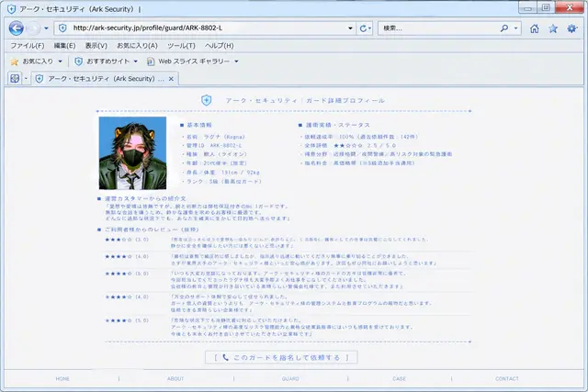Open the ヘルプ(H) menu
The height and width of the screenshot is (392, 588).
coord(219,46)
